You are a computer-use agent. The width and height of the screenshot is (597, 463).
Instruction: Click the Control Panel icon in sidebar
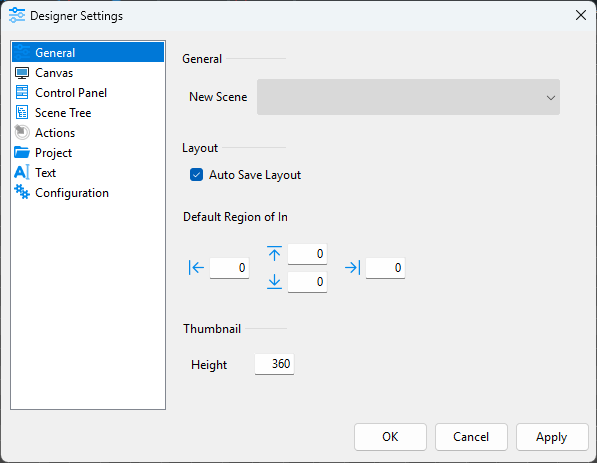(x=22, y=93)
